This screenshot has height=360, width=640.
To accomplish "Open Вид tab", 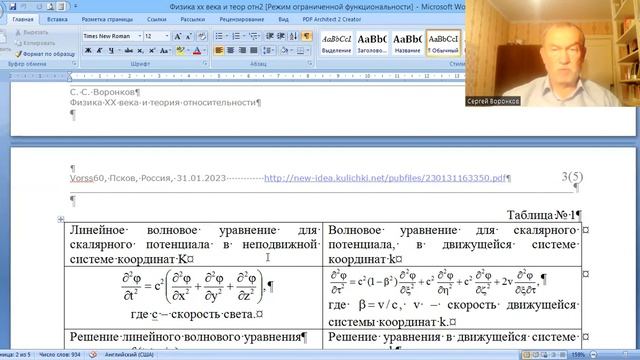I will (283, 19).
